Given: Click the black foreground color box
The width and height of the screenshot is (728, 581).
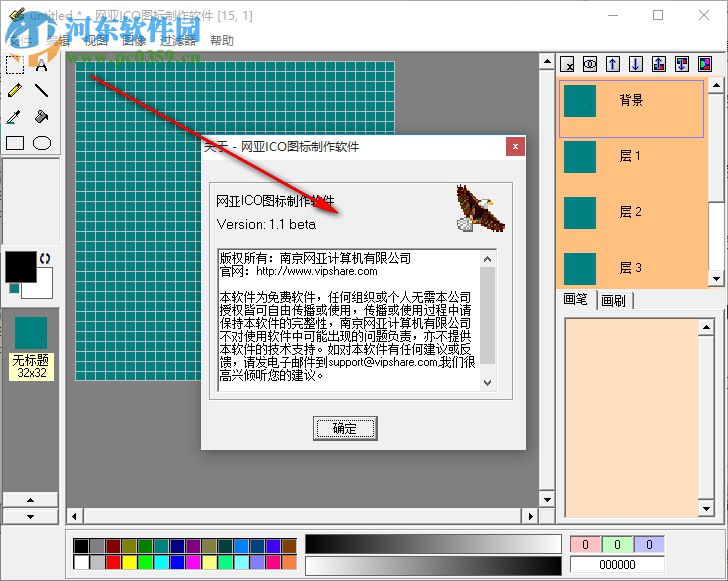Looking at the screenshot, I should point(20,267).
